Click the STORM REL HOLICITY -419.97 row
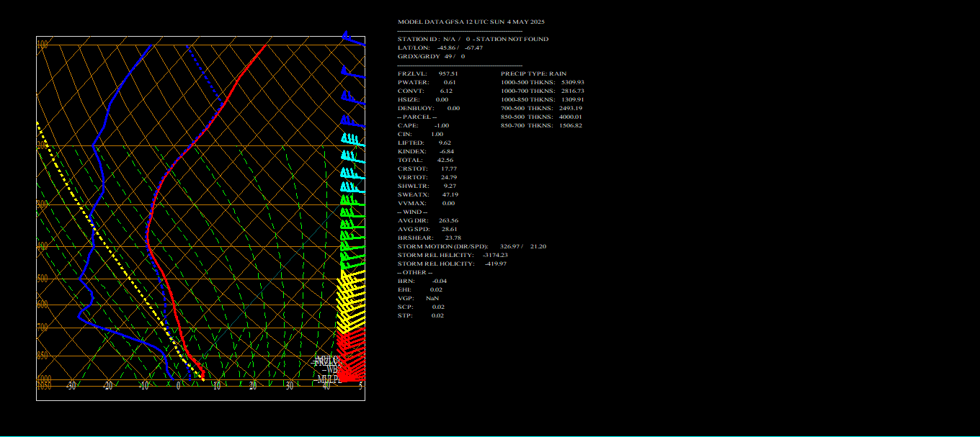 tap(452, 263)
